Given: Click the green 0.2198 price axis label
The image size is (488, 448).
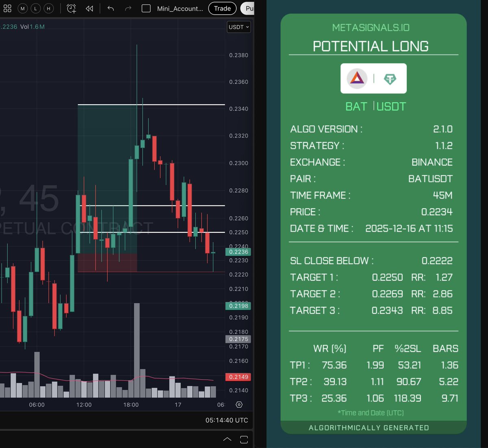Looking at the screenshot, I should (238, 306).
